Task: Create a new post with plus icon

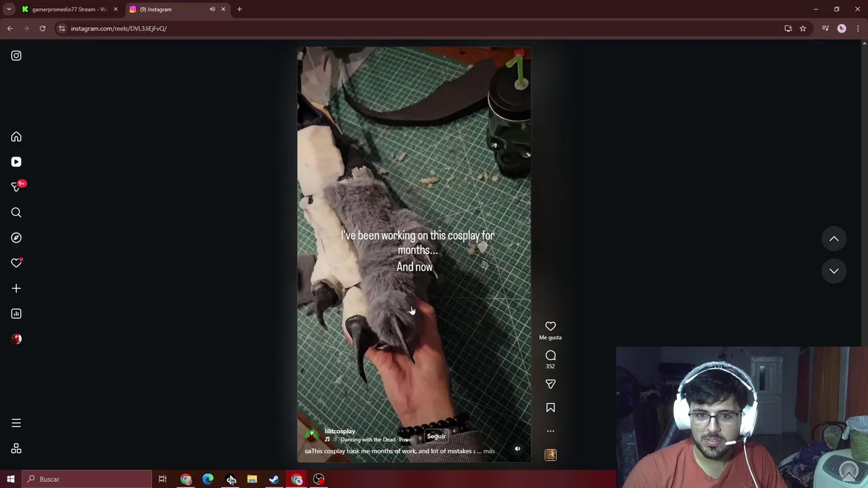Action: (x=16, y=288)
